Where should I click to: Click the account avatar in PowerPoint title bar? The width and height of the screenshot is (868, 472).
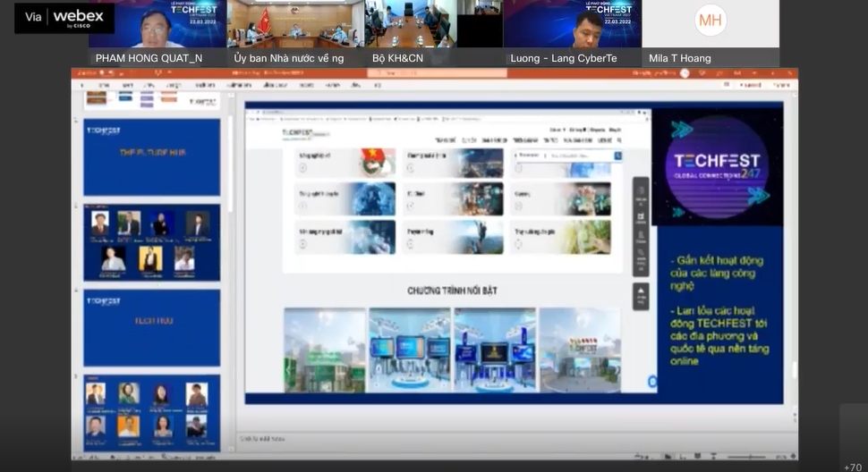[685, 73]
